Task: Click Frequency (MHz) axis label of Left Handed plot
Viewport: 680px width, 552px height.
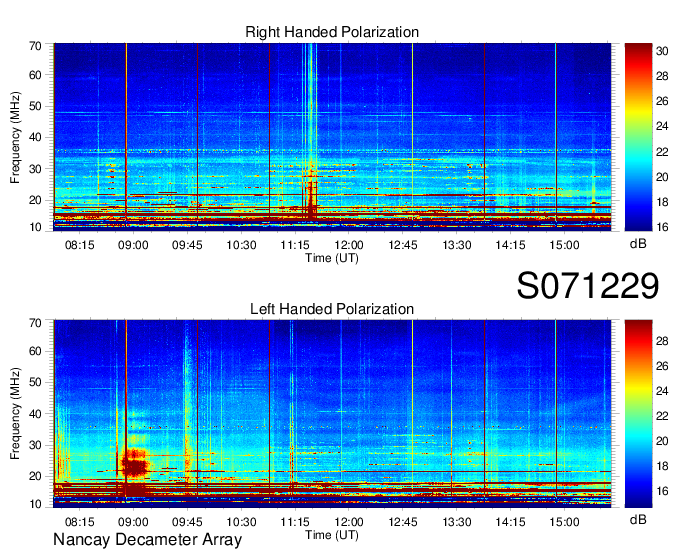Action: coord(15,414)
